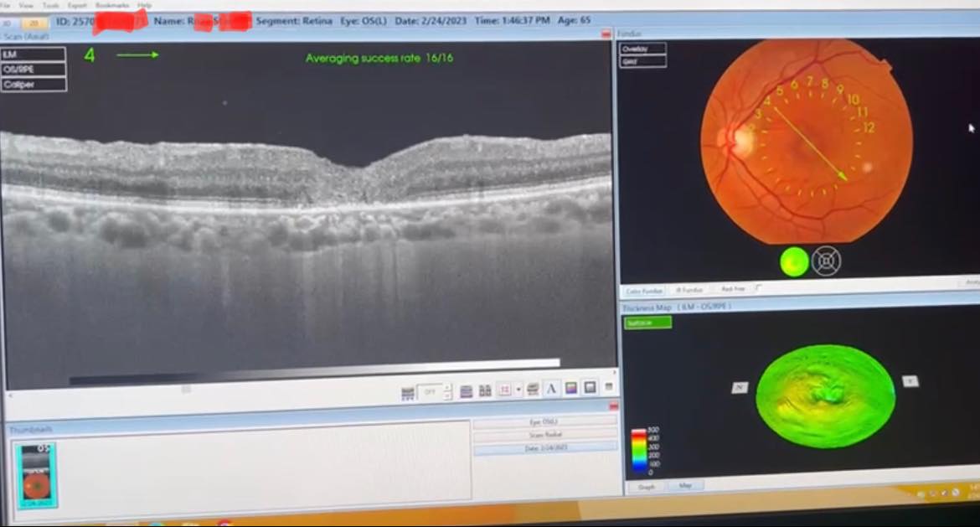Select the ETDRS grid target icon
Screen dimensions: 980x527
(x=827, y=262)
